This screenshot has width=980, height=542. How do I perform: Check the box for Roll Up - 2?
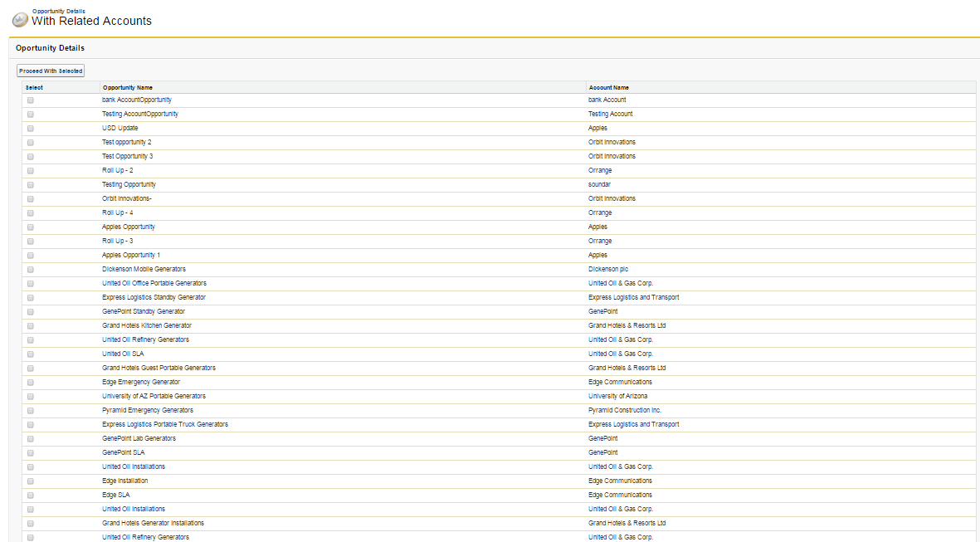pos(31,171)
